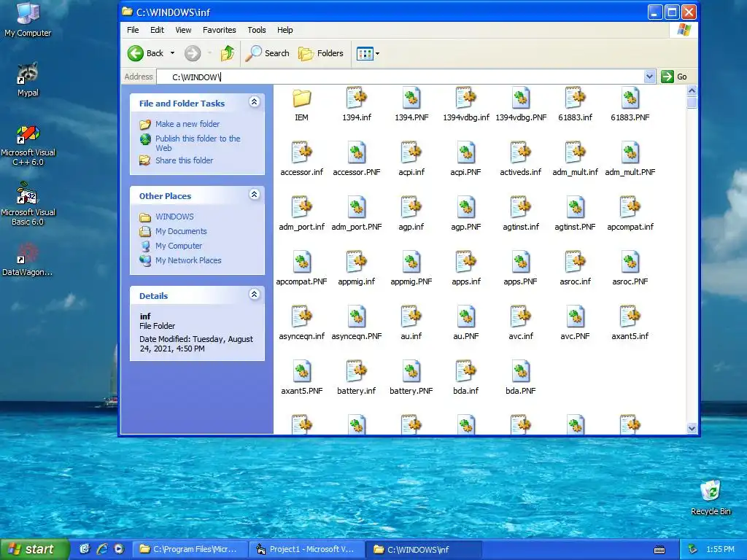747x560 pixels.
Task: Select appmig.inf file icon
Action: pyautogui.click(x=356, y=262)
